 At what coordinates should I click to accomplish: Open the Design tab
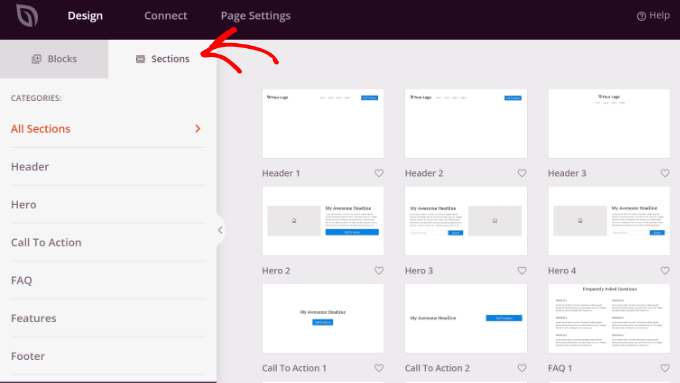85,16
